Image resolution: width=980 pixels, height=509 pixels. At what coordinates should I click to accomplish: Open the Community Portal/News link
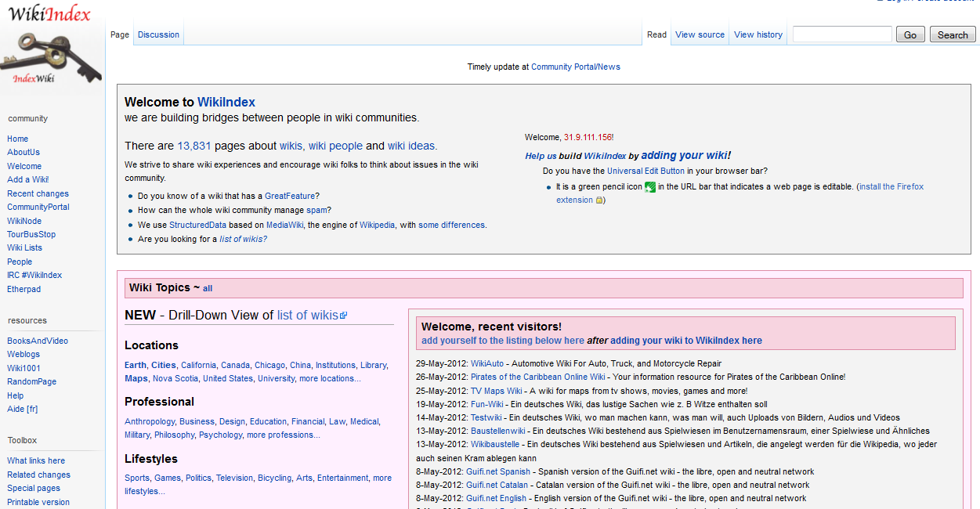[575, 67]
